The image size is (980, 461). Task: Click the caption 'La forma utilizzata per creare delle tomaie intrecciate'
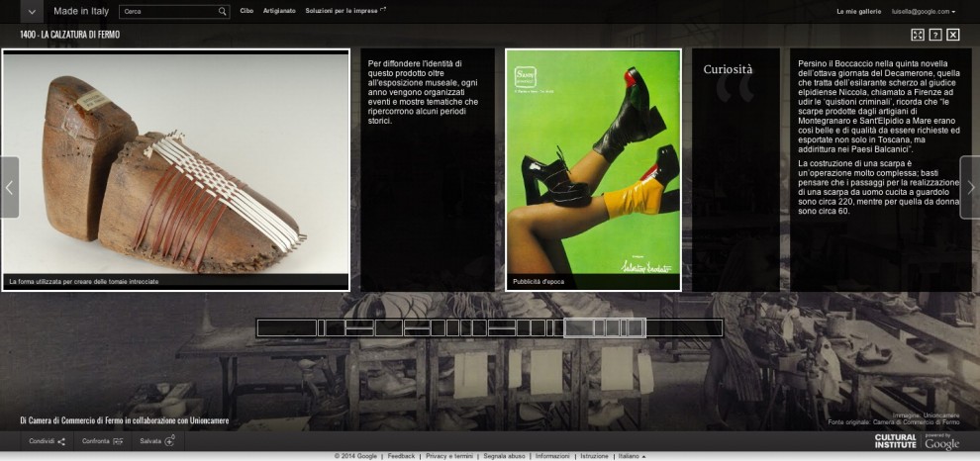(x=84, y=282)
